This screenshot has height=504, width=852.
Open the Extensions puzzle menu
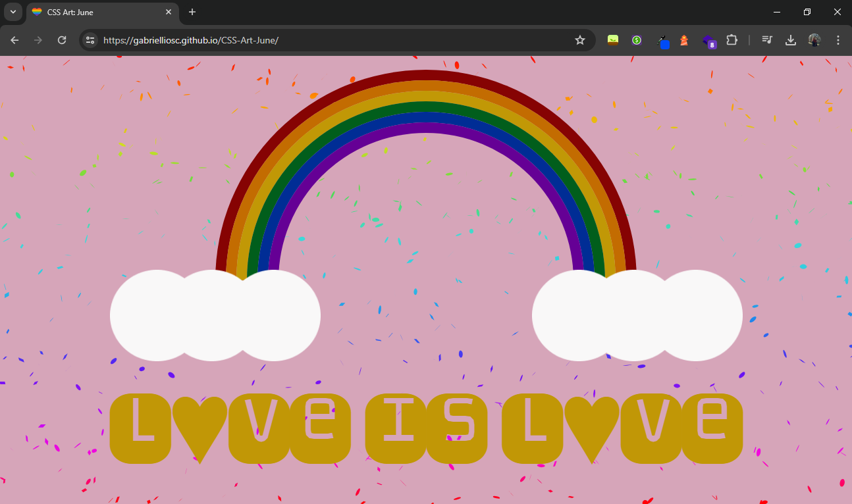click(732, 40)
